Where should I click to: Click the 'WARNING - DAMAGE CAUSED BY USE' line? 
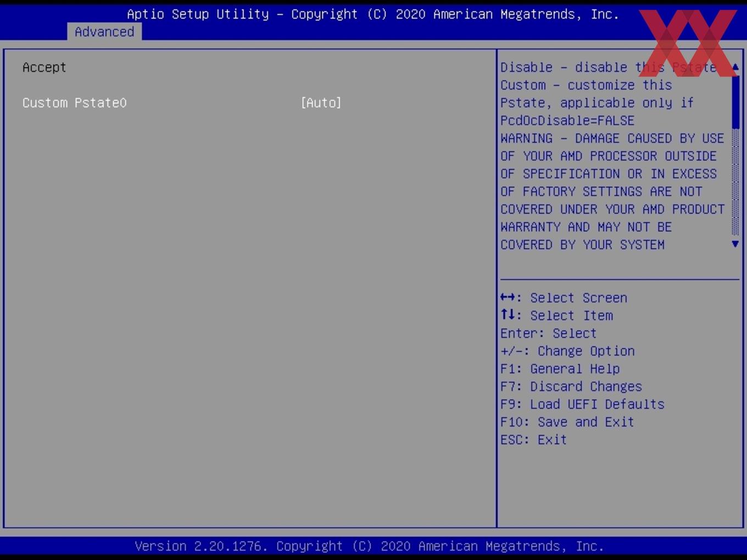coord(612,138)
